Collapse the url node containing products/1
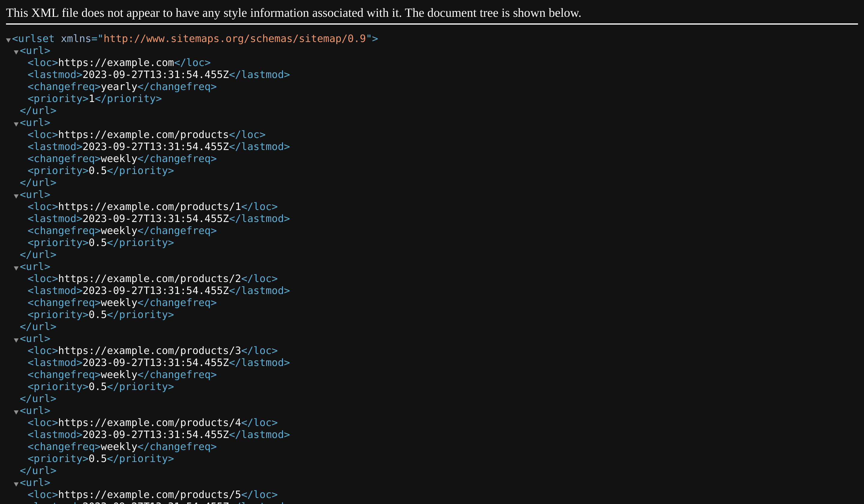 click(16, 196)
